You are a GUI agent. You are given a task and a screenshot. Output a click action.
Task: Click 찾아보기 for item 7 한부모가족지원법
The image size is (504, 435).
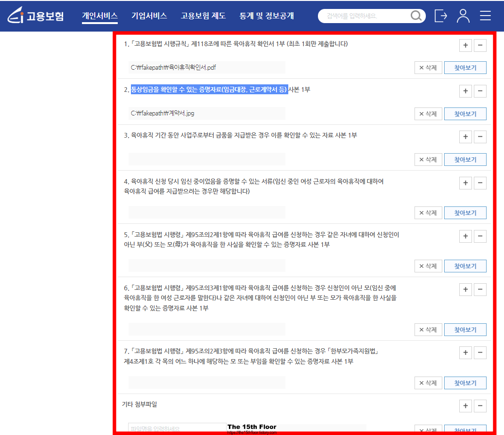465,383
